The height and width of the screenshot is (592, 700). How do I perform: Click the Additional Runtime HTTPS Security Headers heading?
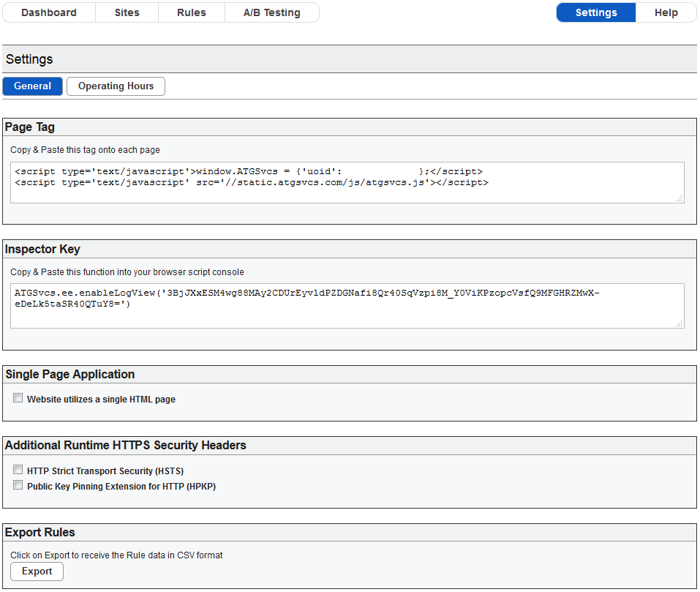pos(126,445)
